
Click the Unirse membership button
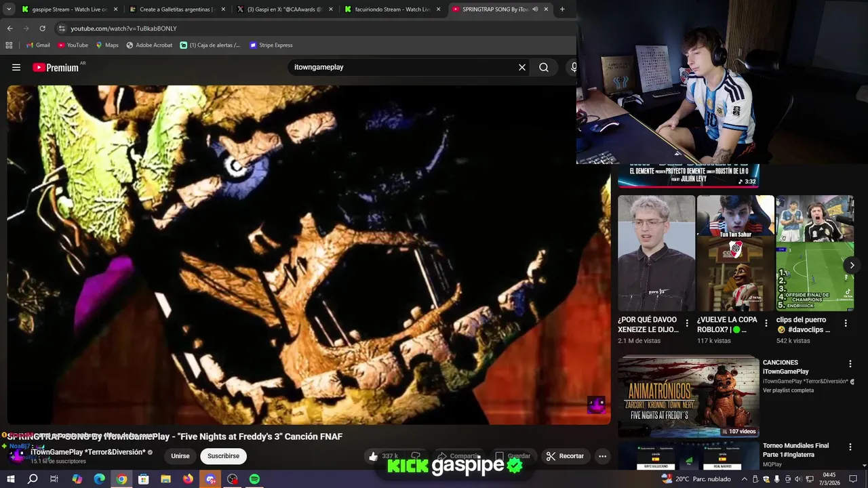click(x=180, y=456)
